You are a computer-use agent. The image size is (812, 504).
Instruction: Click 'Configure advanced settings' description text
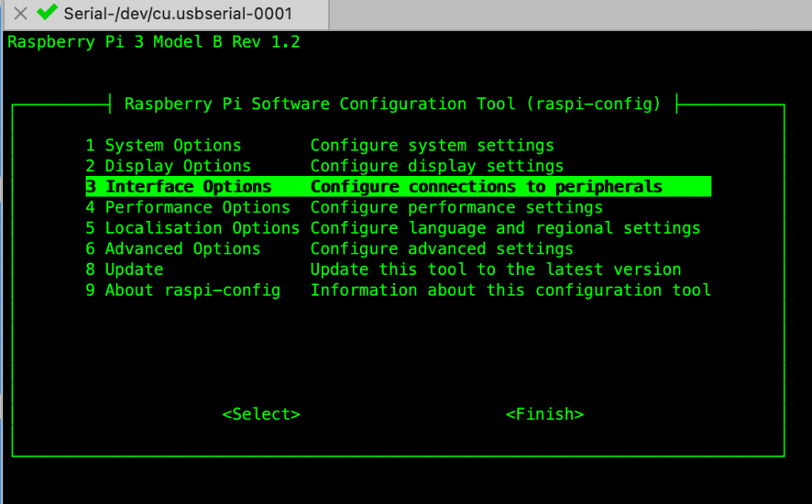[x=442, y=249]
